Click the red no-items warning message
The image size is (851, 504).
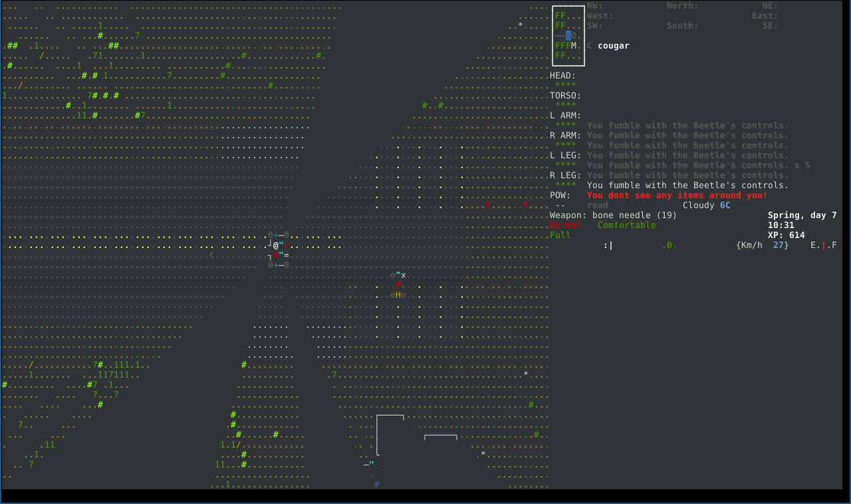click(677, 195)
